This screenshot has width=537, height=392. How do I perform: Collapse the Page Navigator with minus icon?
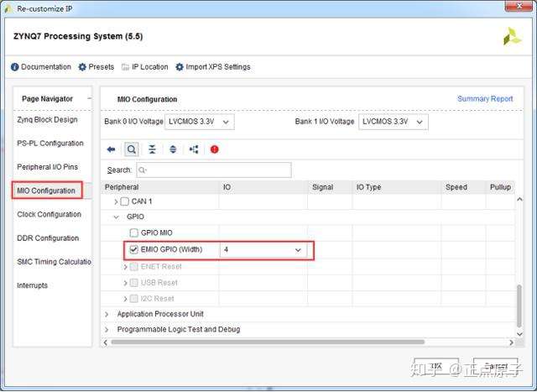pyautogui.click(x=90, y=99)
